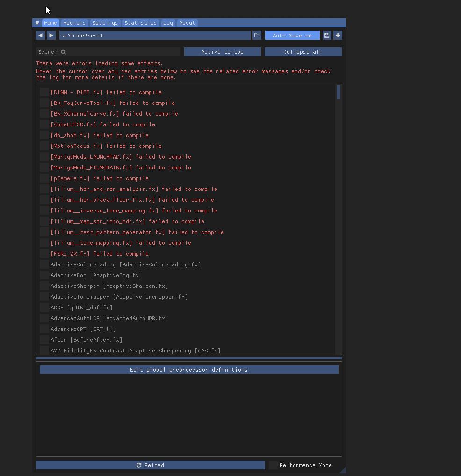
Task: Click the Active to top button
Action: click(x=222, y=52)
